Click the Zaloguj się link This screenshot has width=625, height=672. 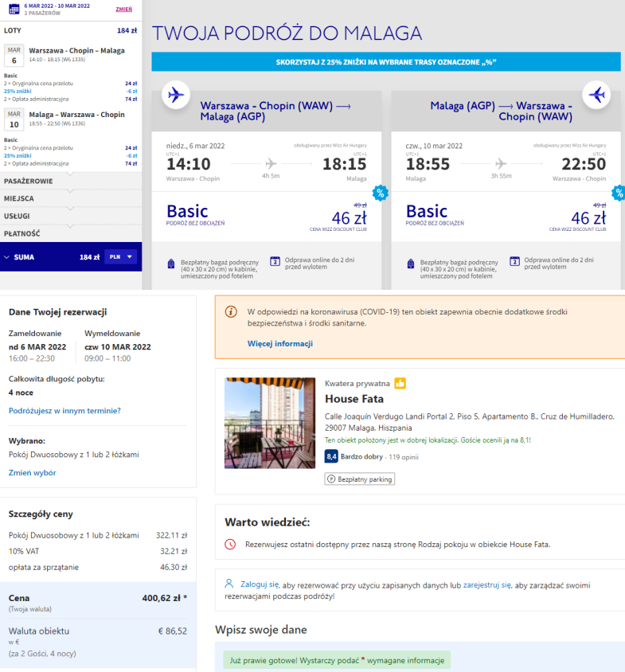pyautogui.click(x=260, y=584)
